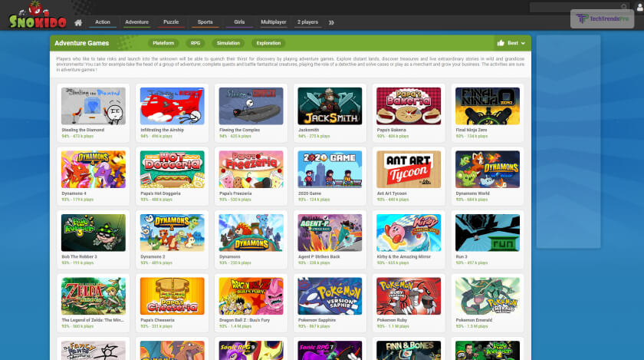Open the Action menu tab
The image size is (644, 360).
103,22
